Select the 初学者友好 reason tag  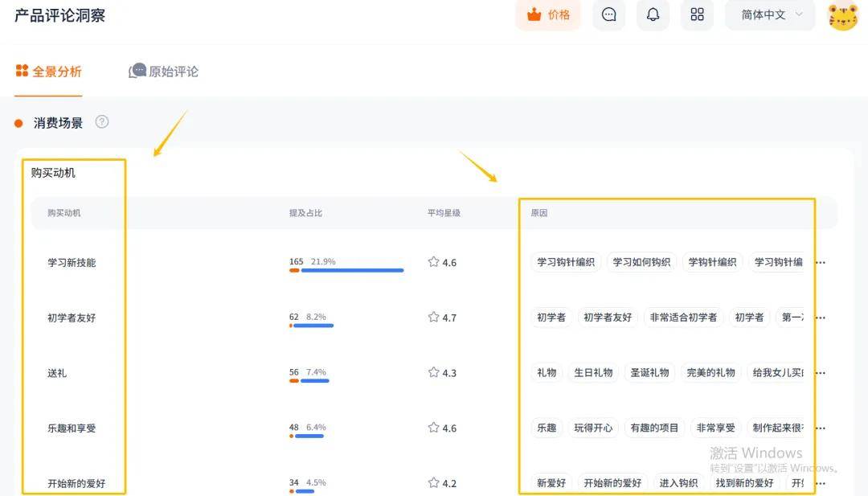(x=608, y=318)
